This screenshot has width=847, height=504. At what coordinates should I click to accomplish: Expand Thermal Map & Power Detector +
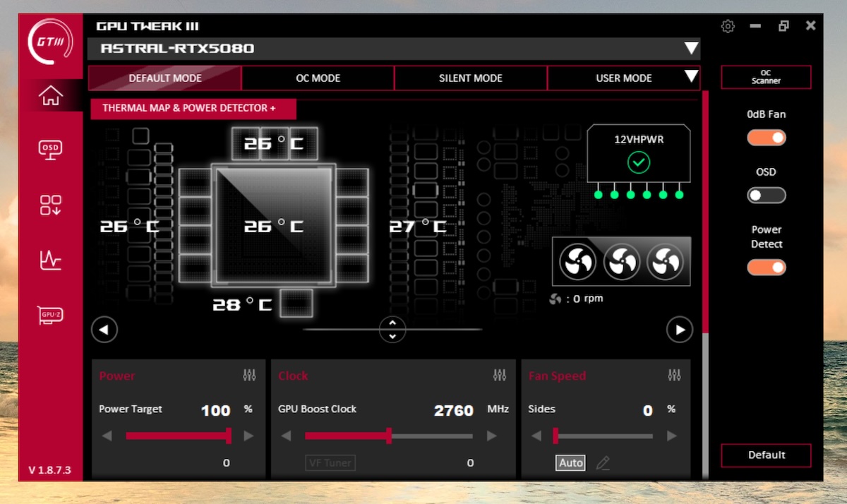(193, 109)
